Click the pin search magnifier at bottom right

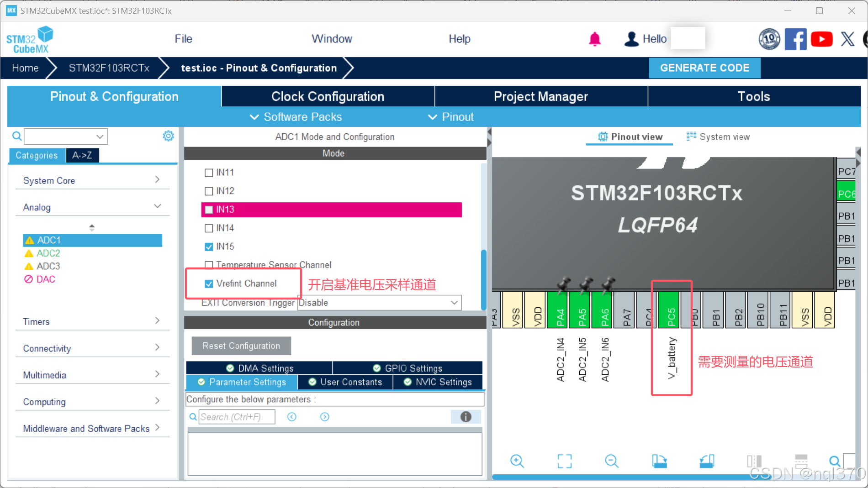pyautogui.click(x=835, y=461)
